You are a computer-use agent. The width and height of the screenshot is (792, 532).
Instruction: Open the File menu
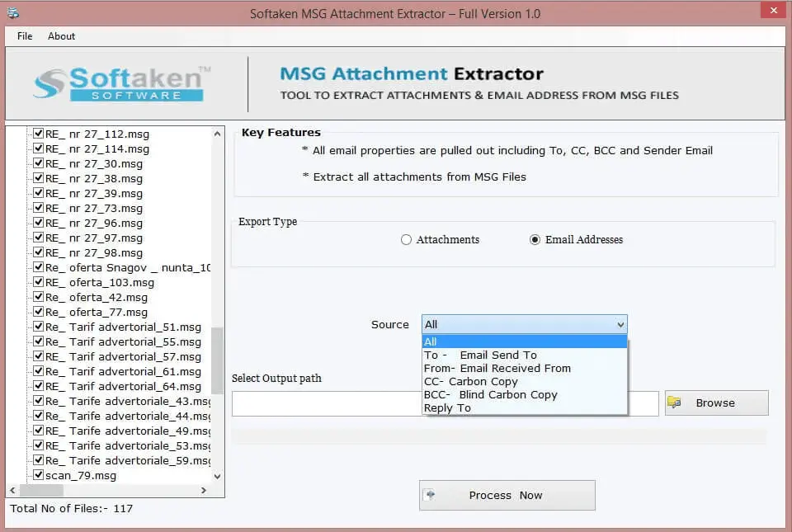(24, 35)
